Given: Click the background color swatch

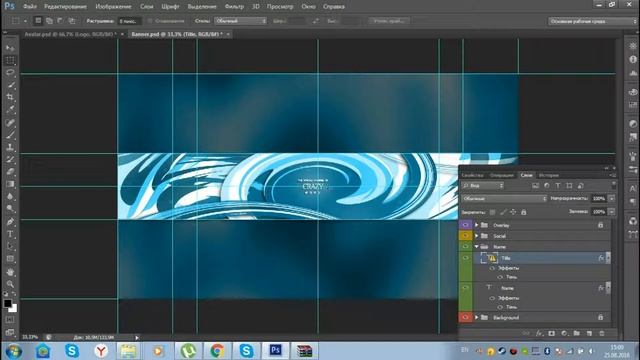Looking at the screenshot, I should pos(14,309).
